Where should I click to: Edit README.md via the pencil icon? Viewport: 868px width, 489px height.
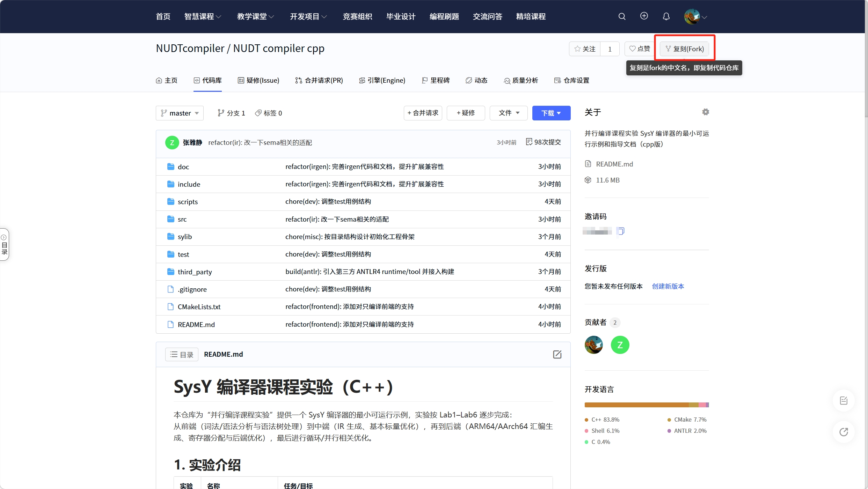point(557,354)
